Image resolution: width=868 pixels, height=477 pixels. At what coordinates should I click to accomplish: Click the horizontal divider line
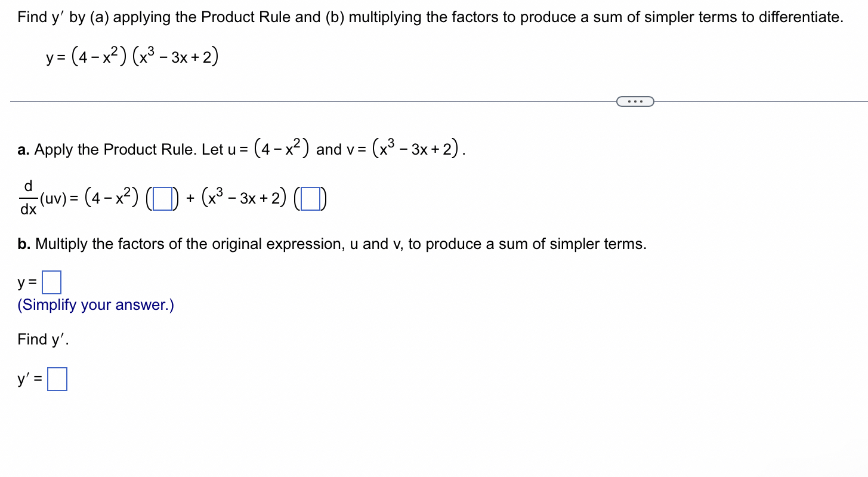(x=298, y=101)
